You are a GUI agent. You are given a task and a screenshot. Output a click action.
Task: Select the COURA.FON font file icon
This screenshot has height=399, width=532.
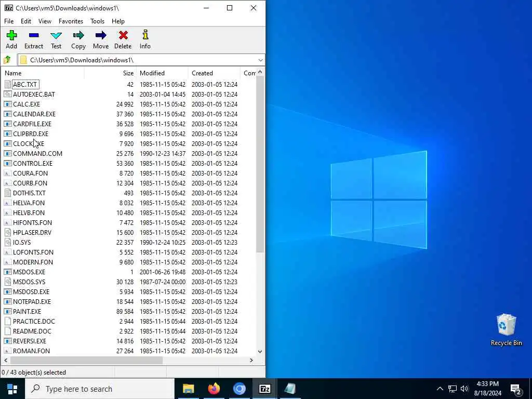pyautogui.click(x=8, y=174)
